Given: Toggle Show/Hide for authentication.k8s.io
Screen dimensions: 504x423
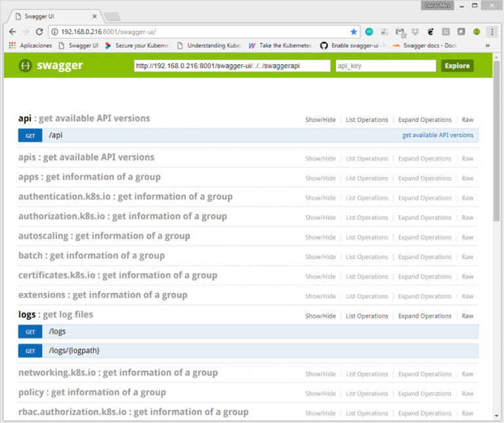Looking at the screenshot, I should coord(320,198).
